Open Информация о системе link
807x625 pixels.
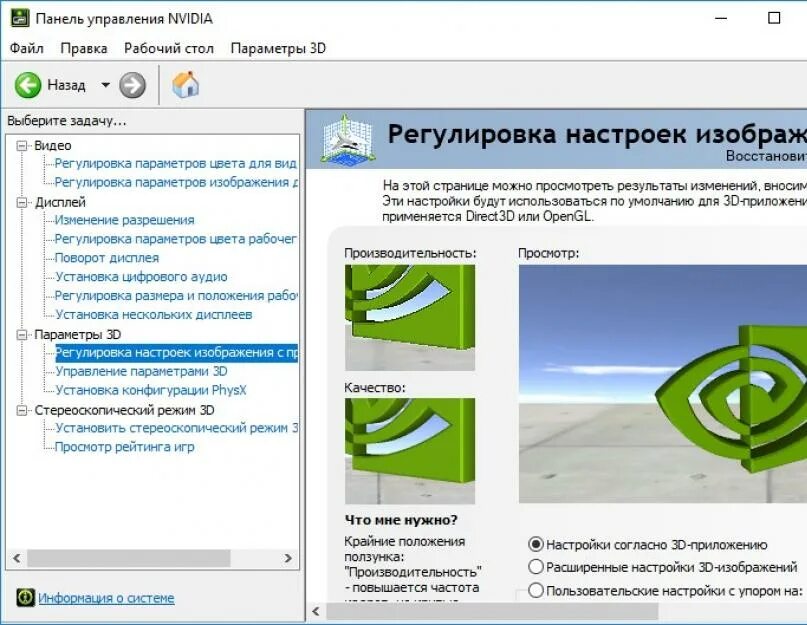pyautogui.click(x=106, y=598)
